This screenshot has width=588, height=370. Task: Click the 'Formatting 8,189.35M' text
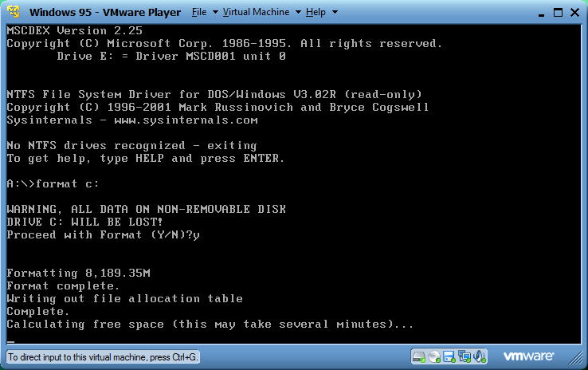point(78,273)
